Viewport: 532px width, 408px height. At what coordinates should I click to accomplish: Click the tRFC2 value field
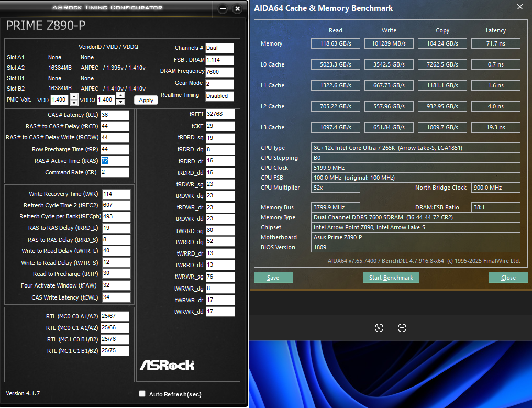[116, 205]
